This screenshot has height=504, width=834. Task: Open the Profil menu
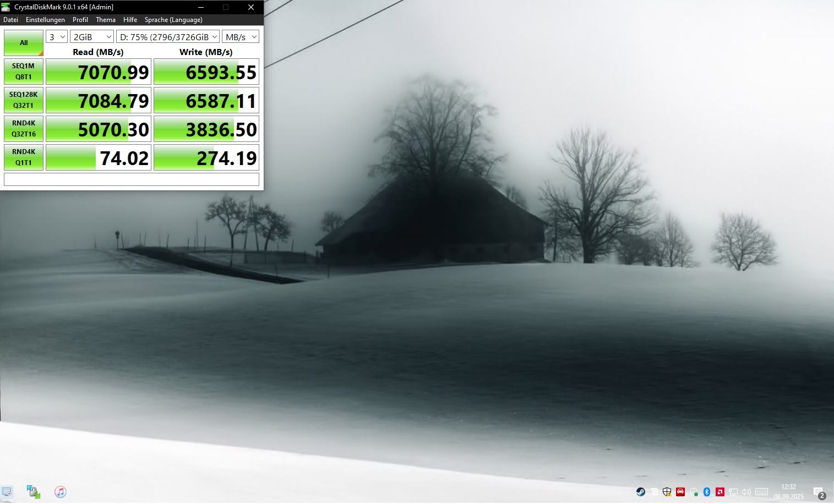click(80, 20)
